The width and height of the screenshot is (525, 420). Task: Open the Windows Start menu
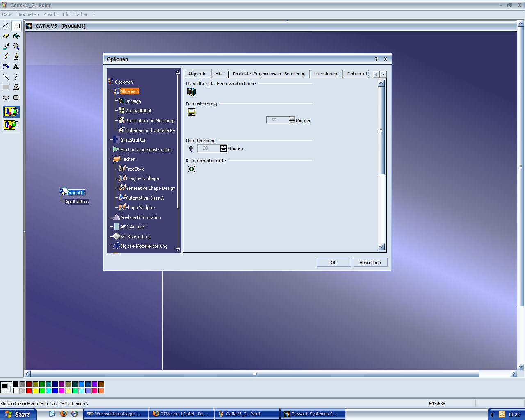pyautogui.click(x=18, y=414)
